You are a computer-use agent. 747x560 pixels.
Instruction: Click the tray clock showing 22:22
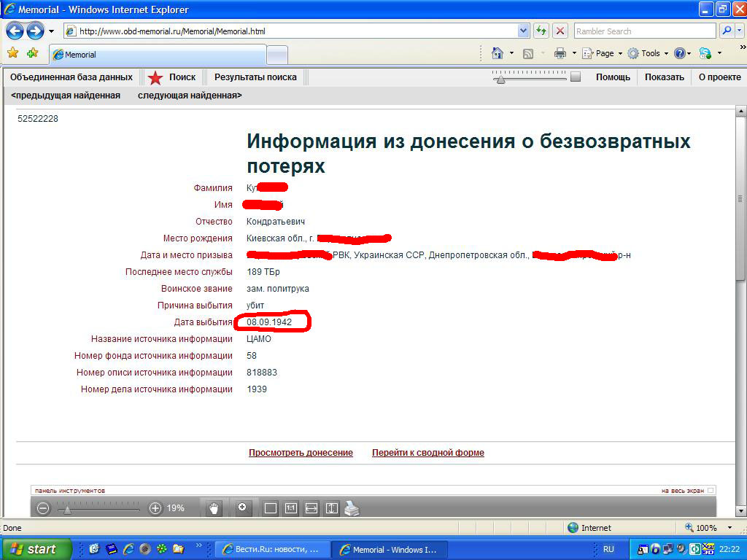729,549
